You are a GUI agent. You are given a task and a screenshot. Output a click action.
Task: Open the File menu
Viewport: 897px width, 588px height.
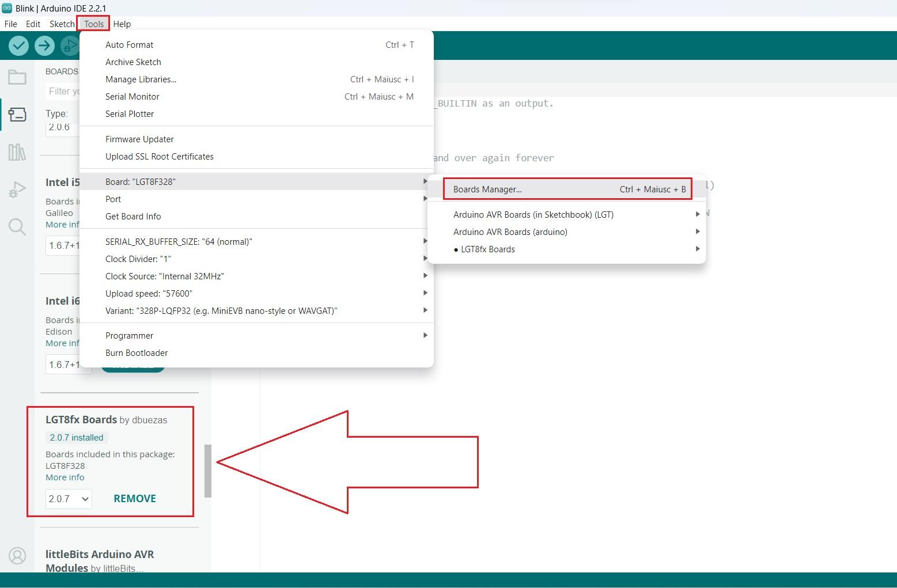point(11,24)
